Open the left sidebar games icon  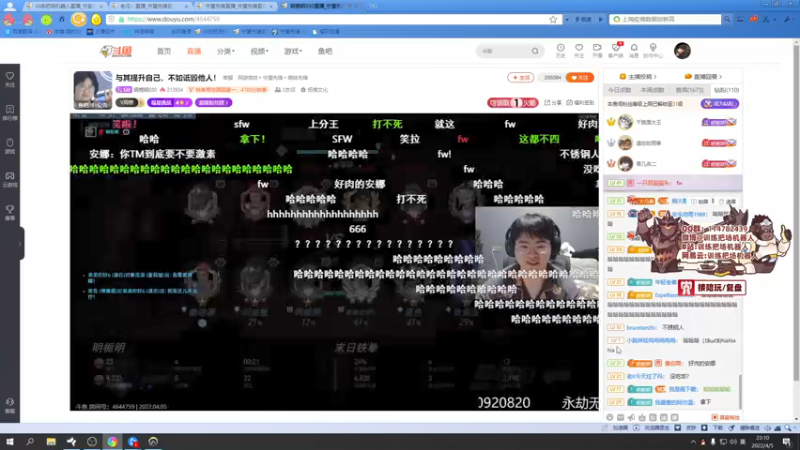tap(10, 145)
